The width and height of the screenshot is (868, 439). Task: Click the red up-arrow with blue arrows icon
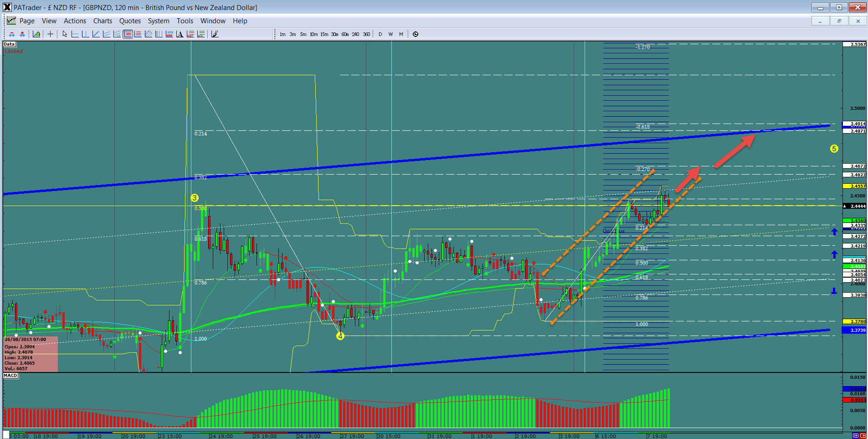22,34
